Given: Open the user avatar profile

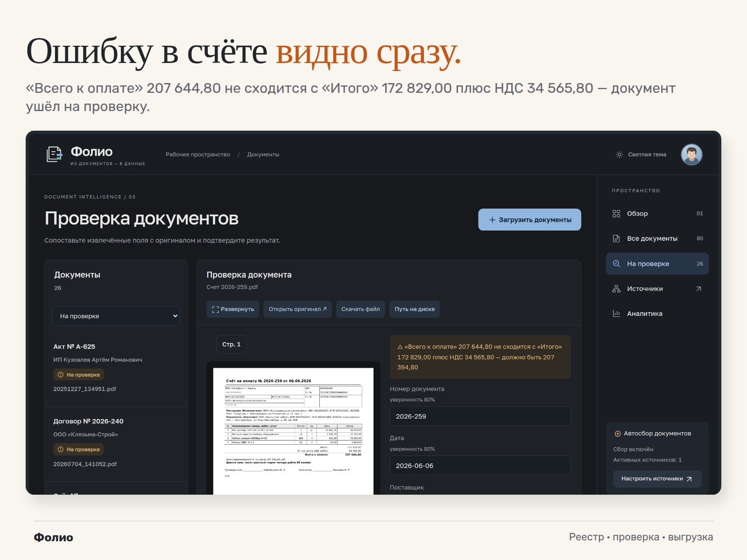Looking at the screenshot, I should [691, 154].
